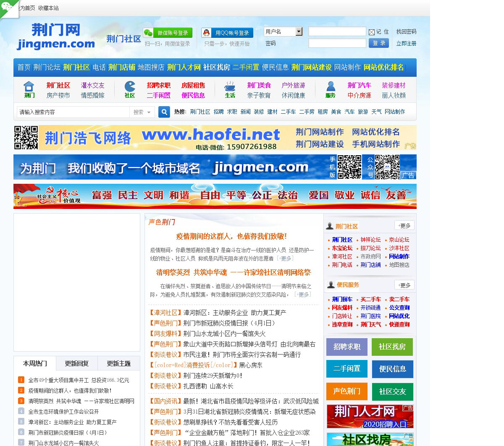Switch to the 更新回复 tab
Viewport: 504px width, 446px height.
pyautogui.click(x=76, y=363)
